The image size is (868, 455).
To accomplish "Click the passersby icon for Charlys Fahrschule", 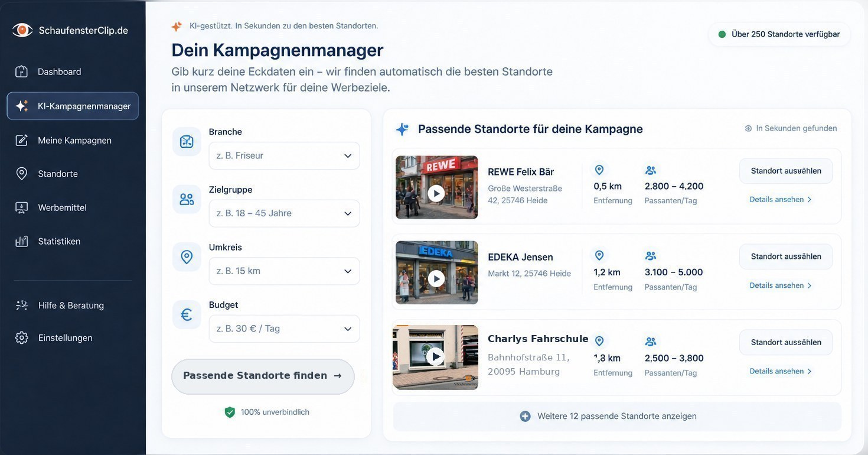I will (651, 342).
